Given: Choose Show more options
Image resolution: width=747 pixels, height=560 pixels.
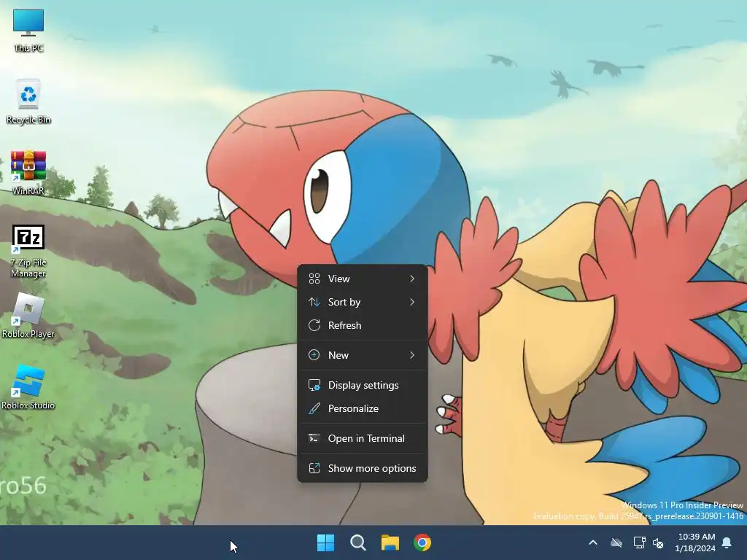Looking at the screenshot, I should (x=363, y=469).
